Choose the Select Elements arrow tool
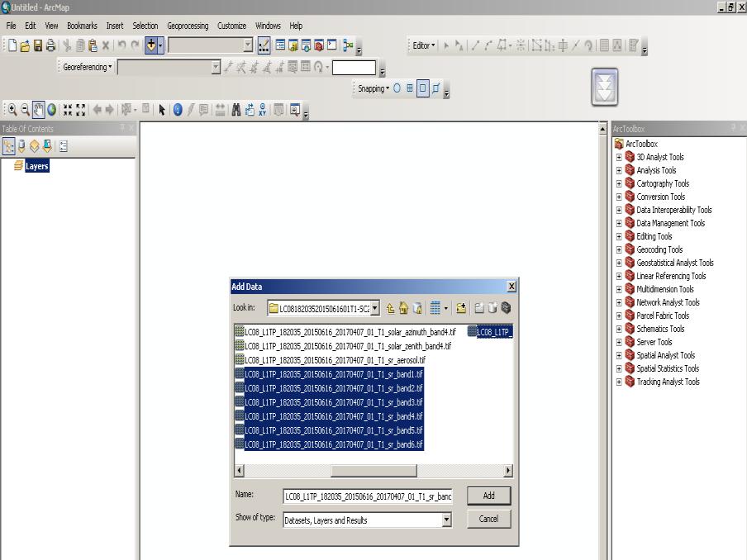 click(162, 110)
